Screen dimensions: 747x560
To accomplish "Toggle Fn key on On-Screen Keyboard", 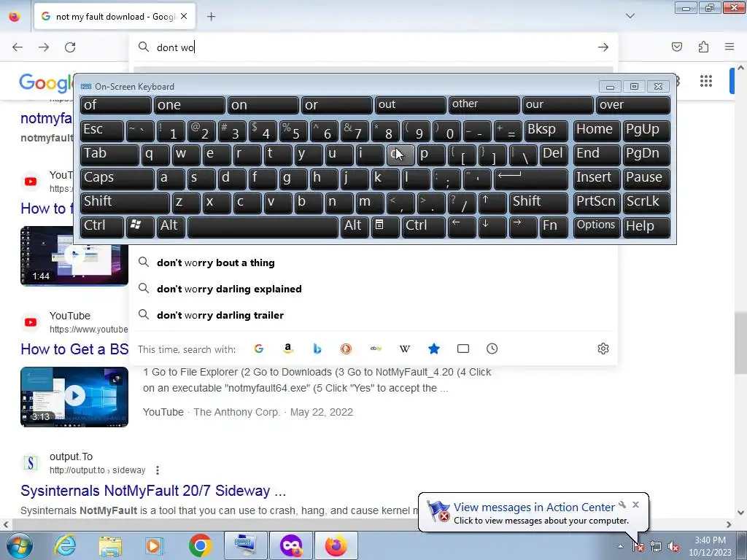I will tap(554, 226).
